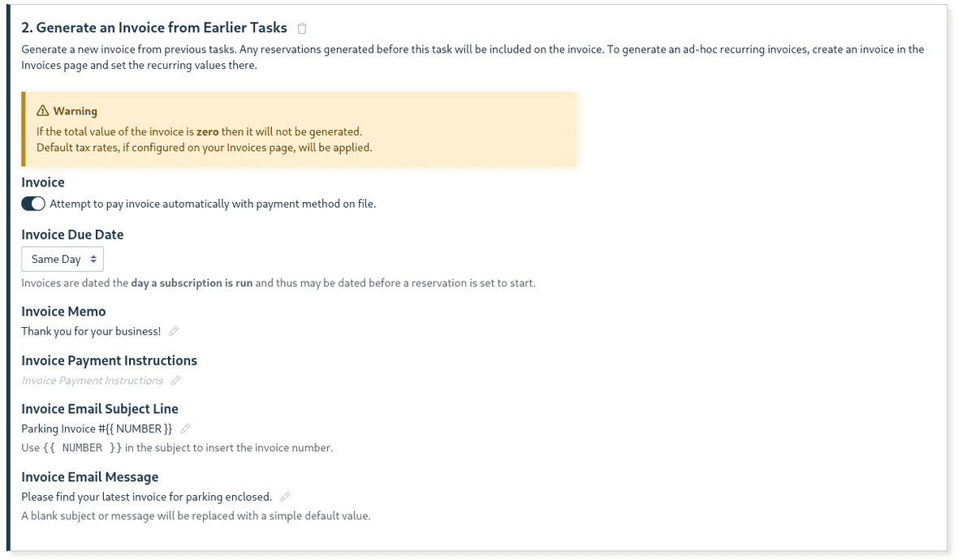Select the heading Generate an Invoice from Earlier Tasks

153,27
